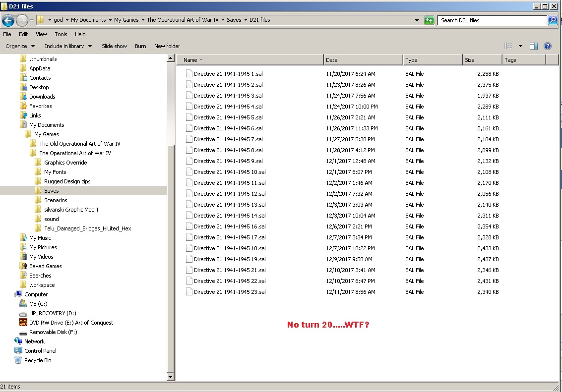Select the HP_RECOVERY (D:) drive icon
Image resolution: width=562 pixels, height=392 pixels.
pyautogui.click(x=23, y=314)
